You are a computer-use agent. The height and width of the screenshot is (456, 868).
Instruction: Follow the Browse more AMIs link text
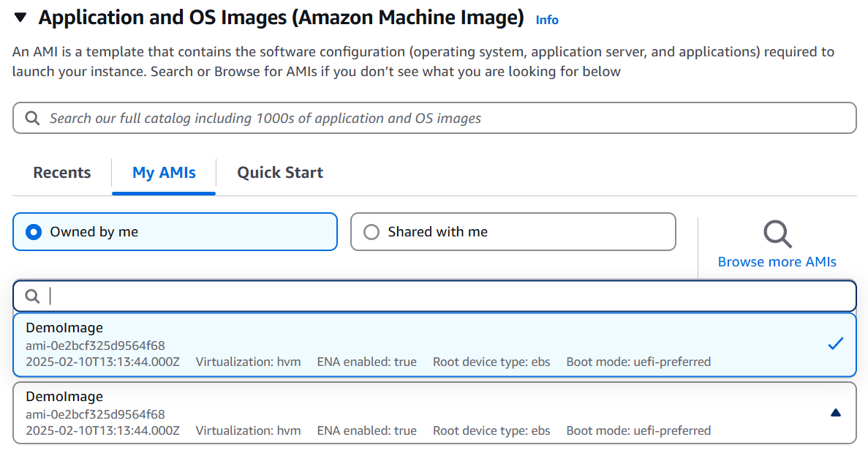pyautogui.click(x=777, y=262)
